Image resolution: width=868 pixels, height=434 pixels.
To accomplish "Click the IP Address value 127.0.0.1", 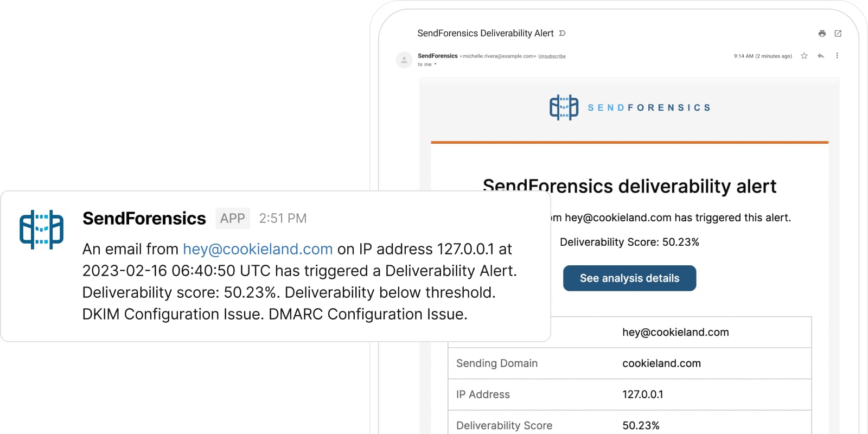I will pyautogui.click(x=642, y=394).
